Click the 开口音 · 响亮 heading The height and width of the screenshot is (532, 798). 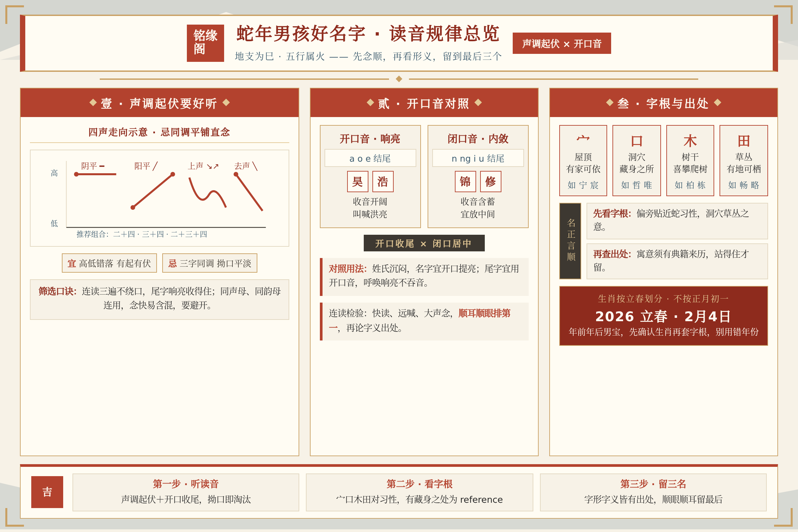click(370, 138)
